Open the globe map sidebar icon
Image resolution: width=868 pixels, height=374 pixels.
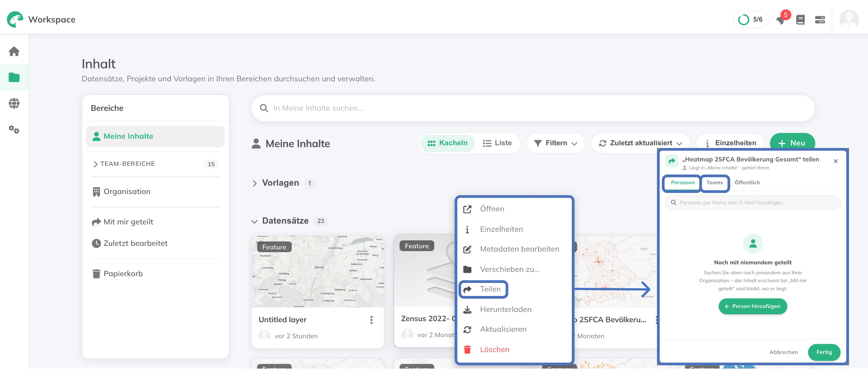pos(14,103)
